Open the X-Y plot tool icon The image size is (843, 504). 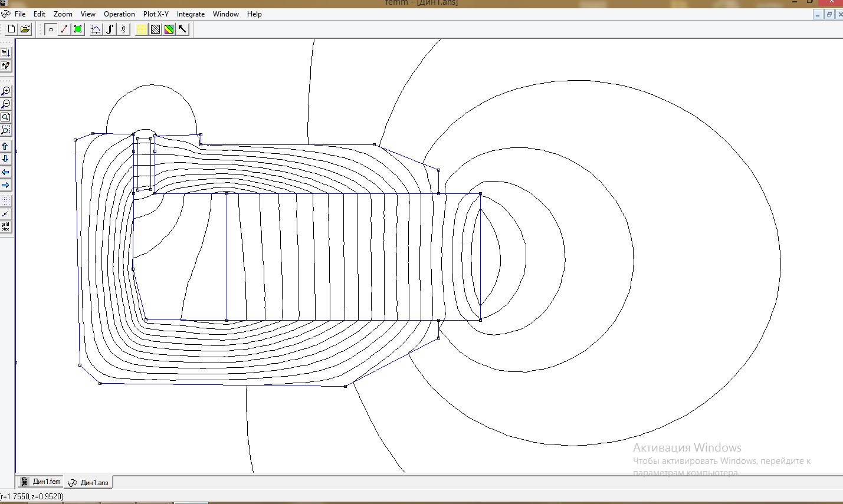coord(96,29)
